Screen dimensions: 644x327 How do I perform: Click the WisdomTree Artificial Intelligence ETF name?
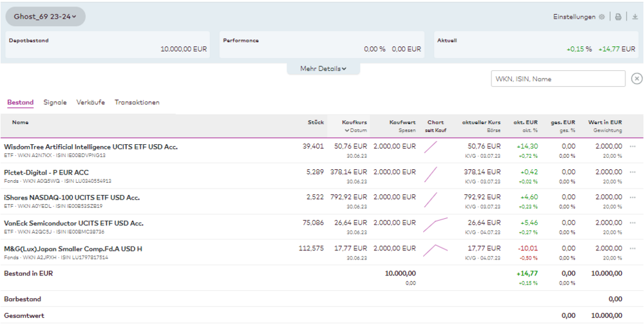coord(90,147)
